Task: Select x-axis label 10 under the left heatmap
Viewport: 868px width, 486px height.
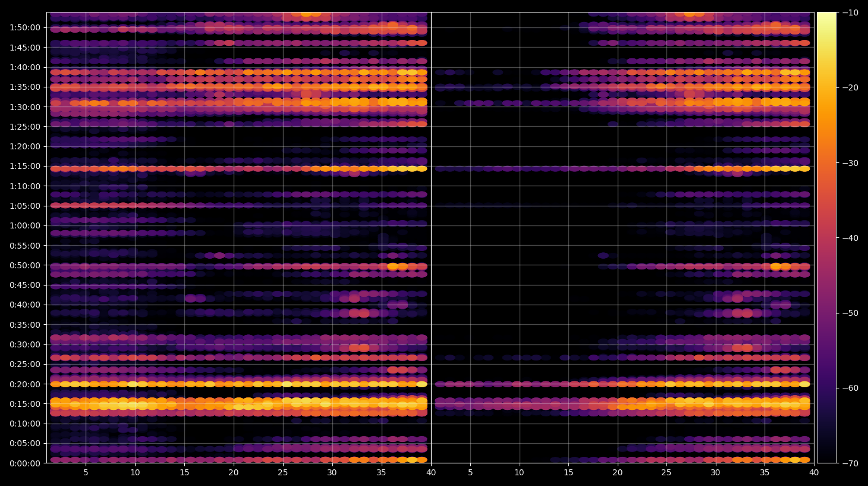Action: click(135, 473)
